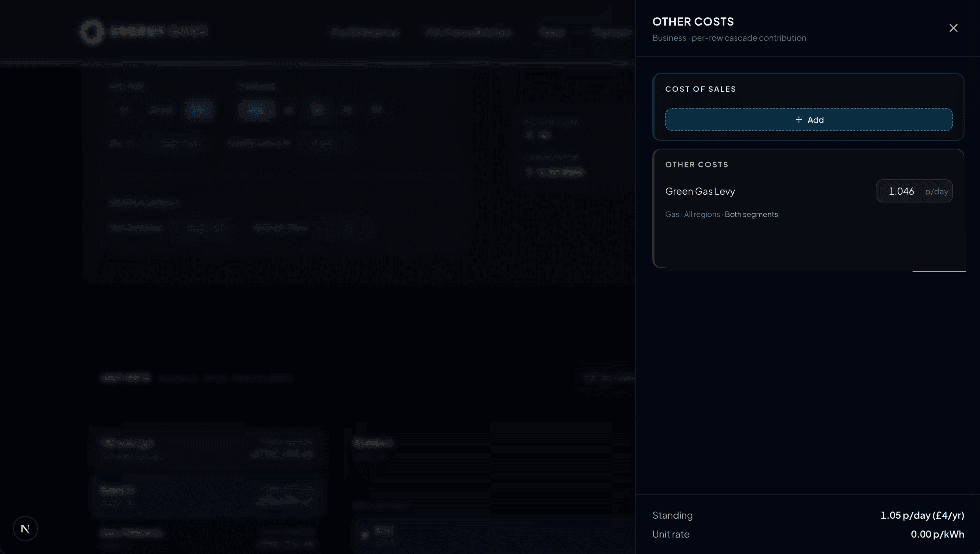Click the "0.00 p/kWh" unit rate value
The height and width of the screenshot is (554, 980).
937,534
